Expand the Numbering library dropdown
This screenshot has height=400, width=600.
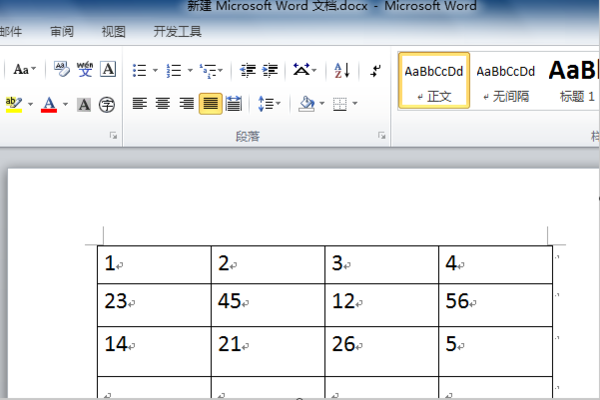point(190,70)
